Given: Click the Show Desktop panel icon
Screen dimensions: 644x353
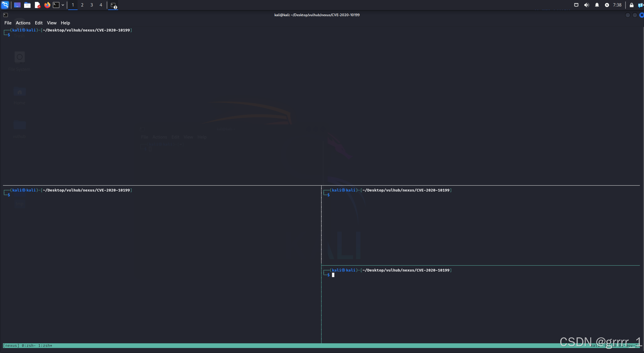Looking at the screenshot, I should coord(17,5).
